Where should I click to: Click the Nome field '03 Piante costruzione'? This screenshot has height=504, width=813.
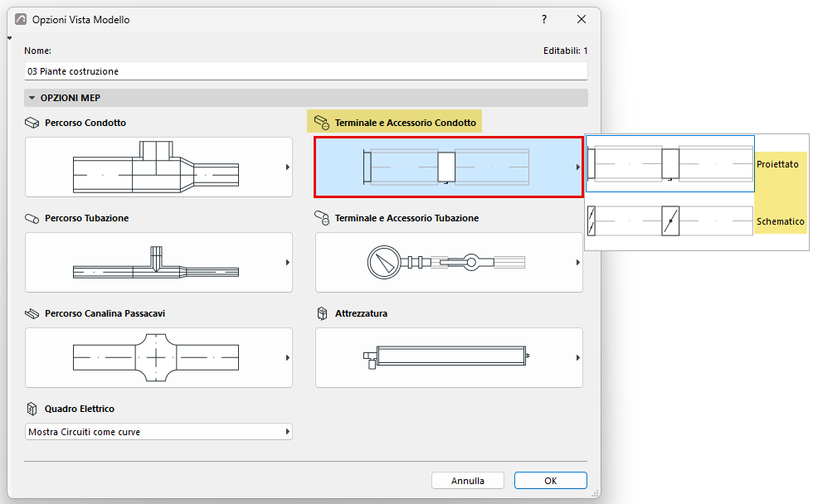coord(306,71)
